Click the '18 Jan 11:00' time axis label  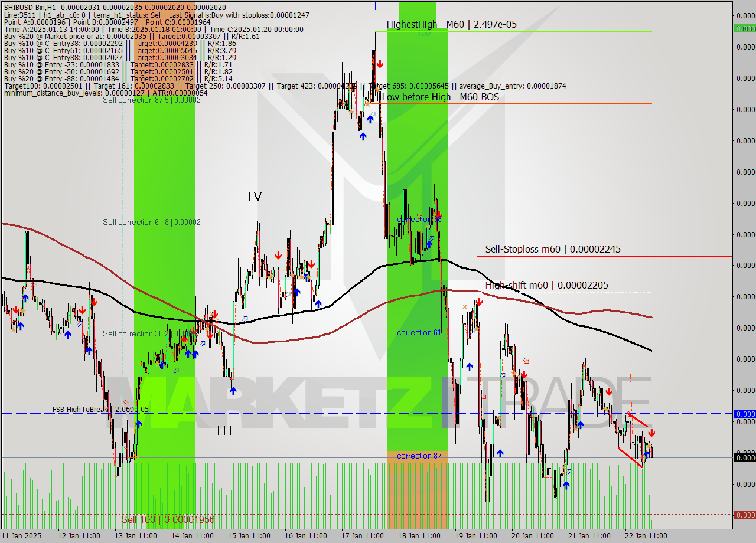419,536
